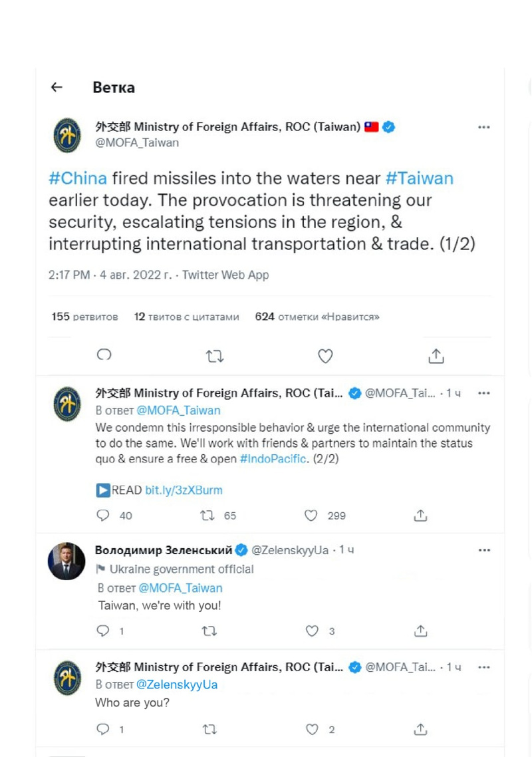Image resolution: width=532 pixels, height=757 pixels.
Task: Open more options on Zelenskyy's reply
Action: click(484, 550)
